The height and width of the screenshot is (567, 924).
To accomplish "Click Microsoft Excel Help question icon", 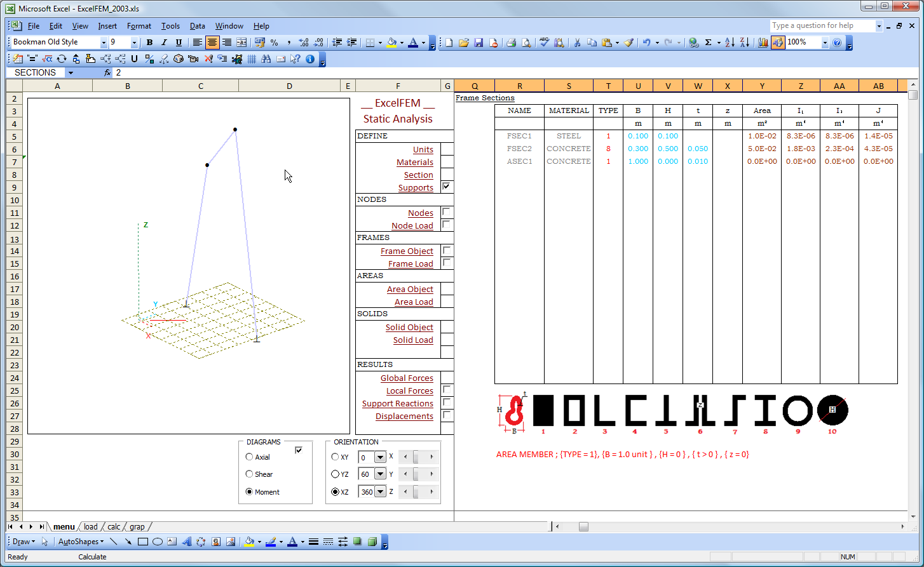I will (837, 43).
